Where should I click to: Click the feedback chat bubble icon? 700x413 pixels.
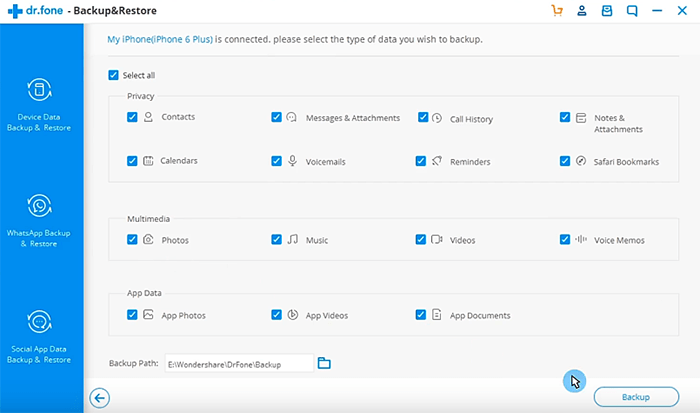(632, 11)
